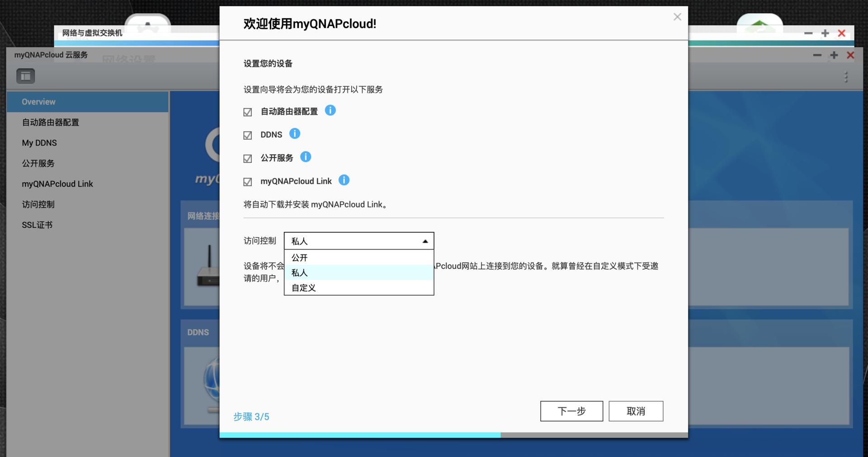Click the 下一步 button
Screen dimensions: 868x457
(x=571, y=411)
